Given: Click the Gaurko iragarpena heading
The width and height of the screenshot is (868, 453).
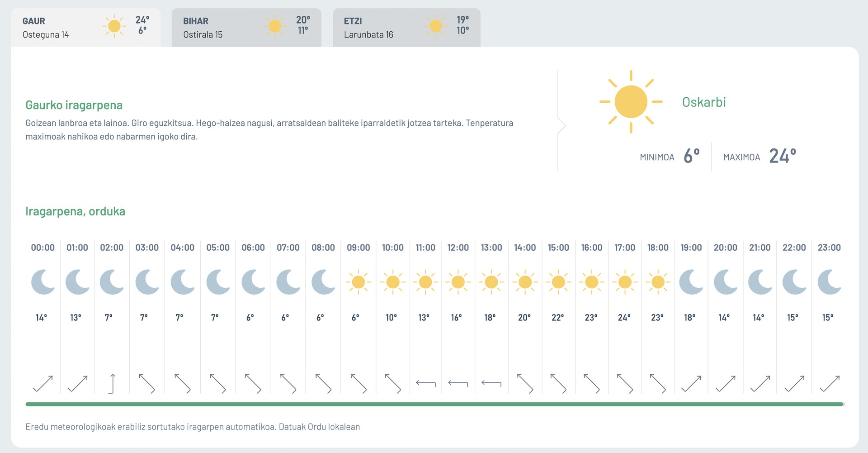Looking at the screenshot, I should click(x=74, y=105).
